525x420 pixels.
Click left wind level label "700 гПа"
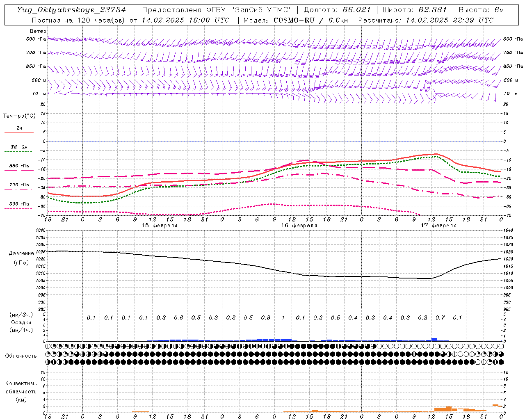[x=36, y=52]
